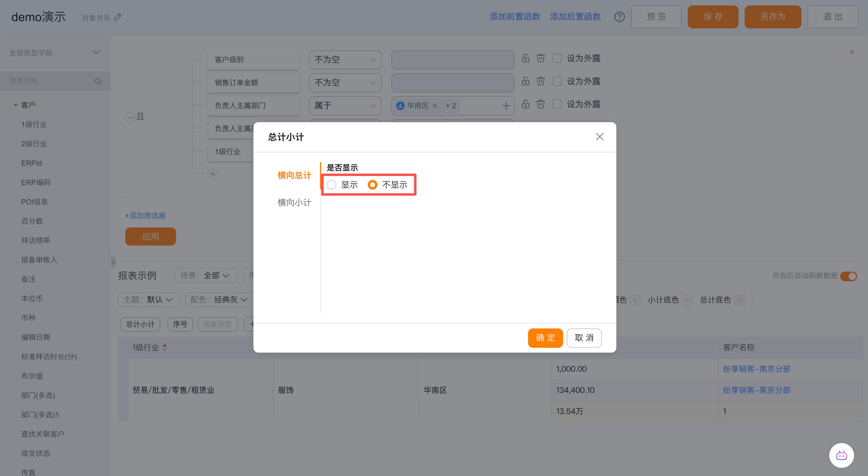Select the 横向总计 tab

294,175
